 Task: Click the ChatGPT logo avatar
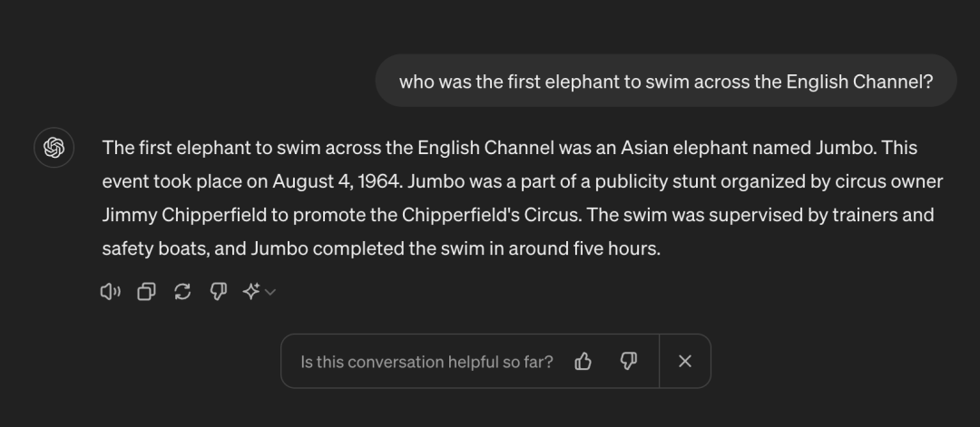[54, 148]
